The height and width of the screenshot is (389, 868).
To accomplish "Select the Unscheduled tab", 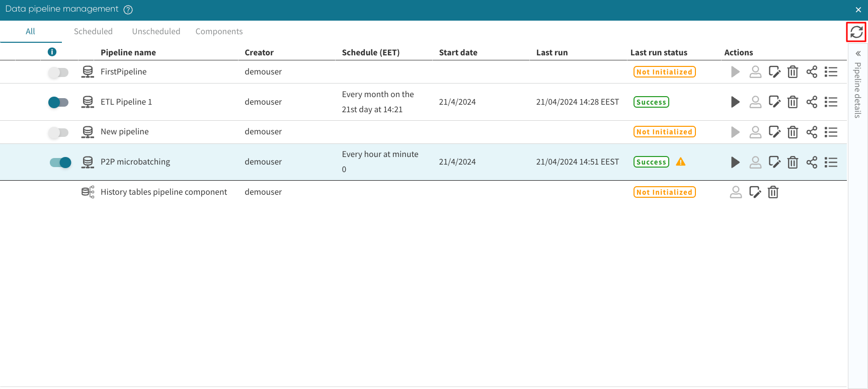I will pyautogui.click(x=156, y=31).
